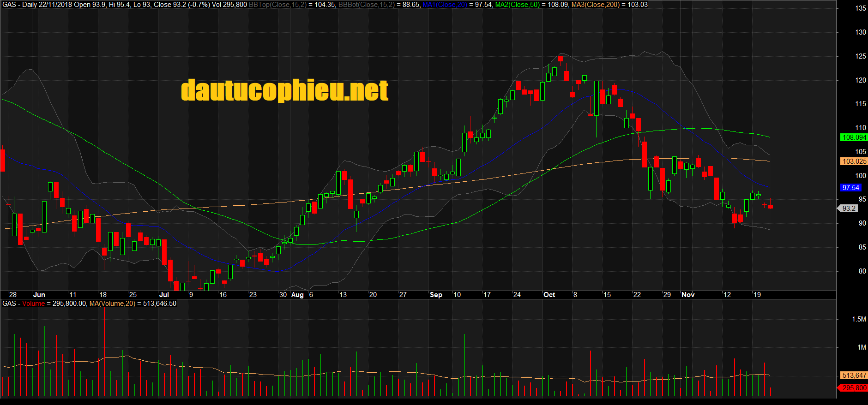Click the orange 103.025 price tag

[854, 161]
